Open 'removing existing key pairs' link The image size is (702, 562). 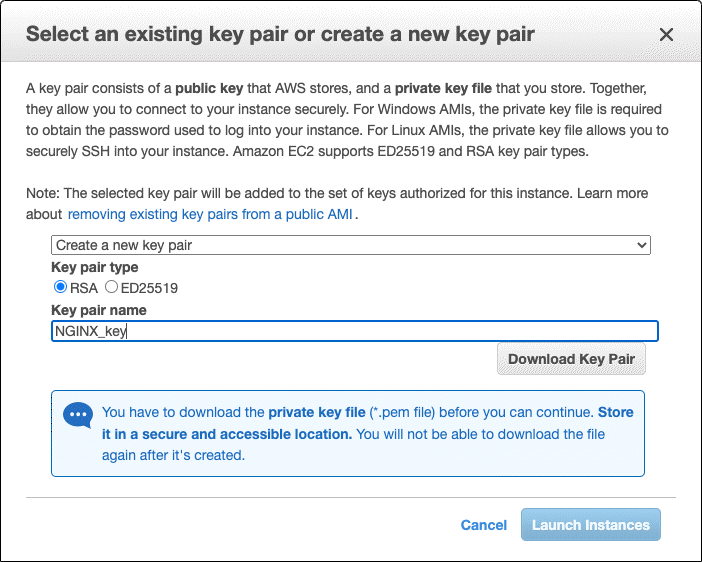point(211,214)
